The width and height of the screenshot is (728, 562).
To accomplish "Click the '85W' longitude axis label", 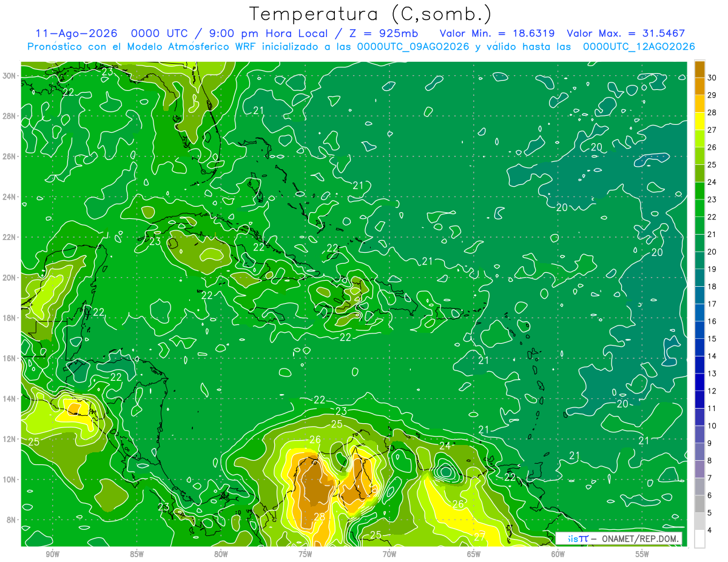I will 137,554.
